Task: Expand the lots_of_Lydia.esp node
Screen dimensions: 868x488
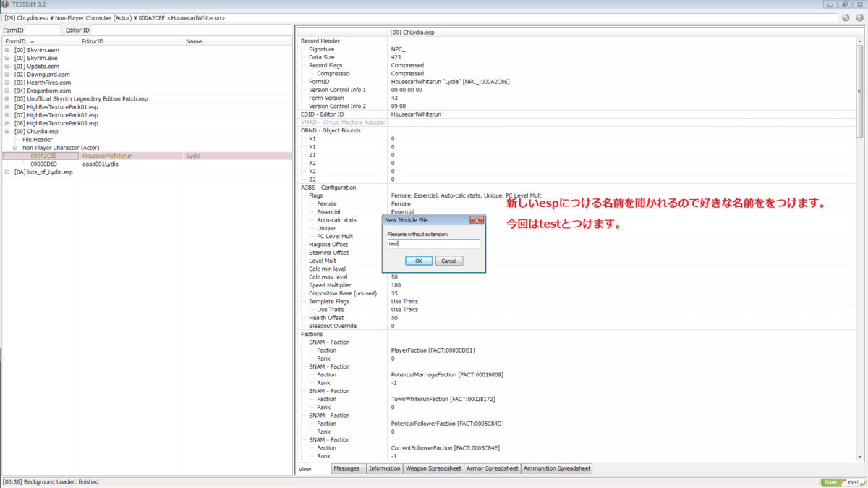Action: [7, 172]
